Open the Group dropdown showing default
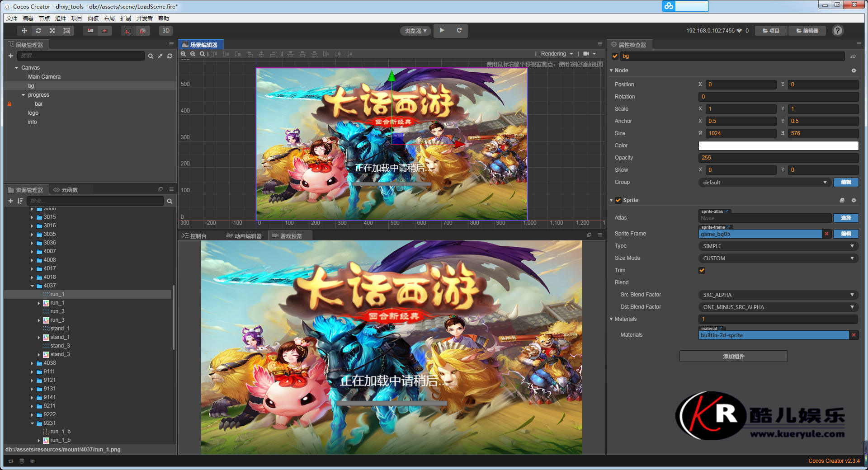Screen dimensions: 868x470 (764, 182)
